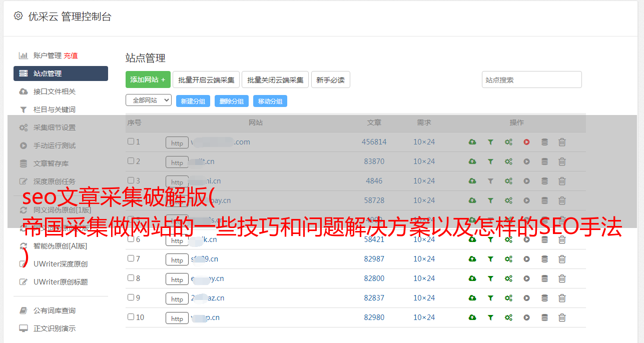This screenshot has height=343, width=644.
Task: Click filter icon in row 9 (82837)
Action: pos(490,298)
